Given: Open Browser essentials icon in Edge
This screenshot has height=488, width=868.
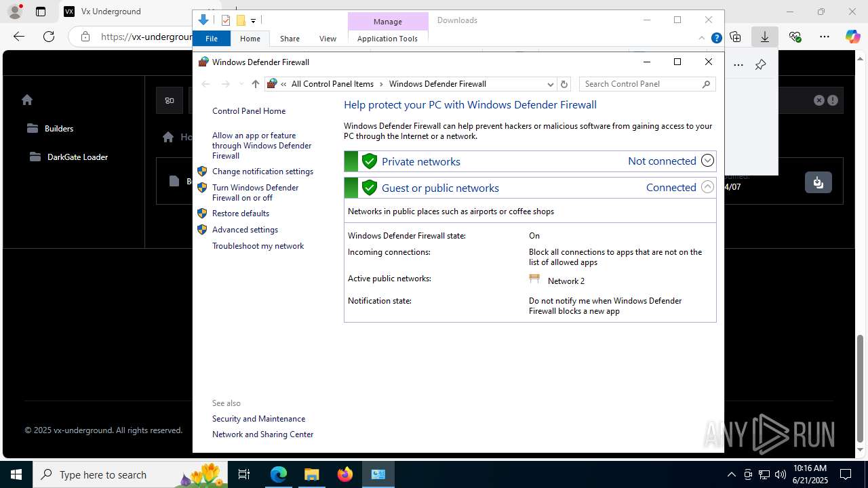Looking at the screenshot, I should point(795,37).
